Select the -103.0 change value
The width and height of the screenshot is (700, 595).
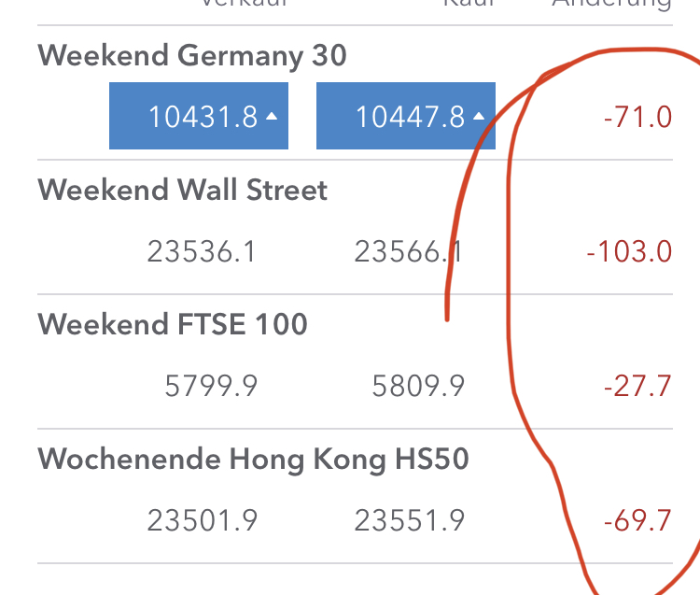pos(629,251)
